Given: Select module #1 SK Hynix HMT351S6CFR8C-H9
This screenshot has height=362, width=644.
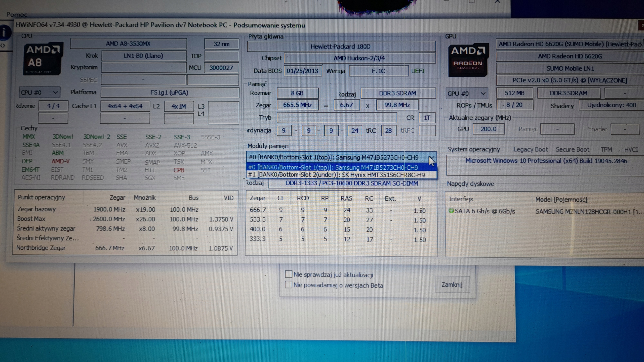Looking at the screenshot, I should tap(341, 175).
